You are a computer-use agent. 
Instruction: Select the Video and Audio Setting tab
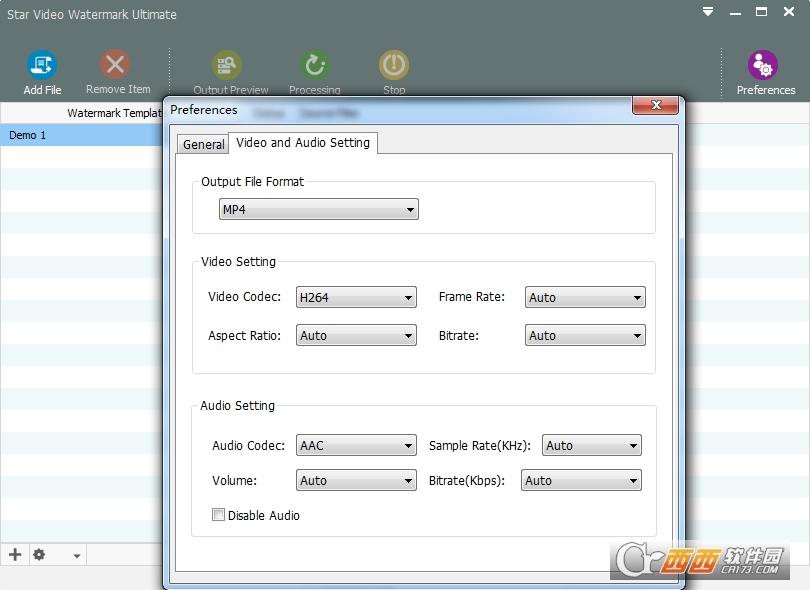303,143
